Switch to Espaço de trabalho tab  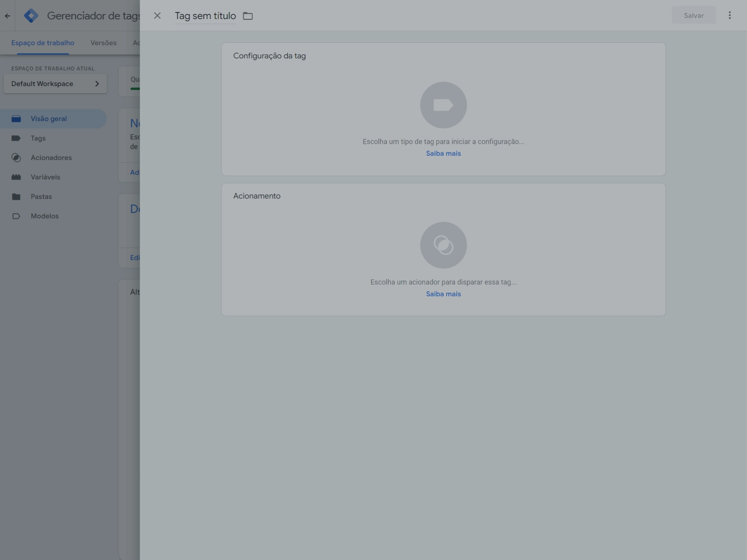[x=43, y=43]
